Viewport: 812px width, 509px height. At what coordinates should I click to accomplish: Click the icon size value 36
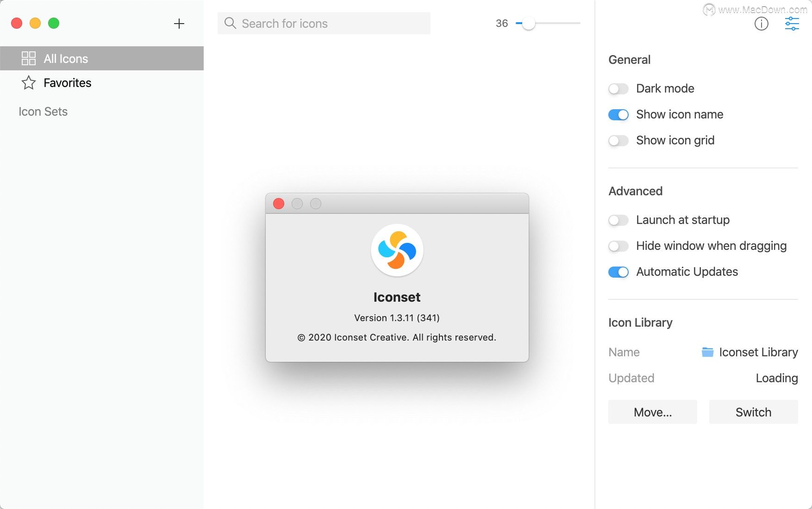(502, 23)
